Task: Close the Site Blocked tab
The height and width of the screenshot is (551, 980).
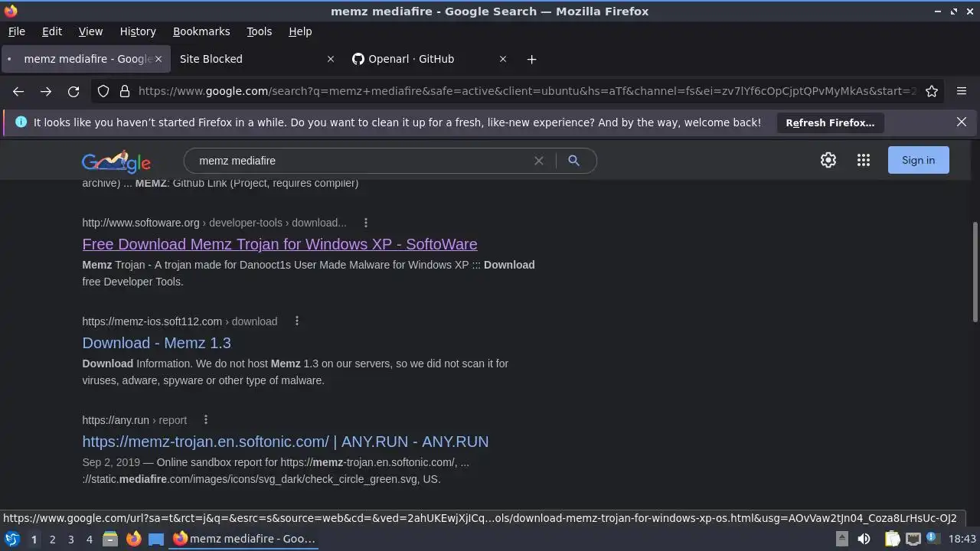Action: coord(331,59)
